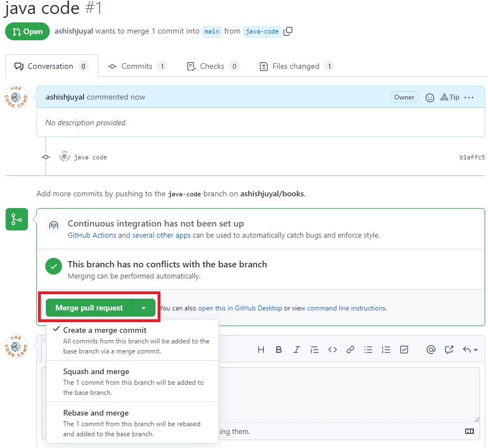Open the saved replies dropdown
The height and width of the screenshot is (448, 488).
coord(470,350)
